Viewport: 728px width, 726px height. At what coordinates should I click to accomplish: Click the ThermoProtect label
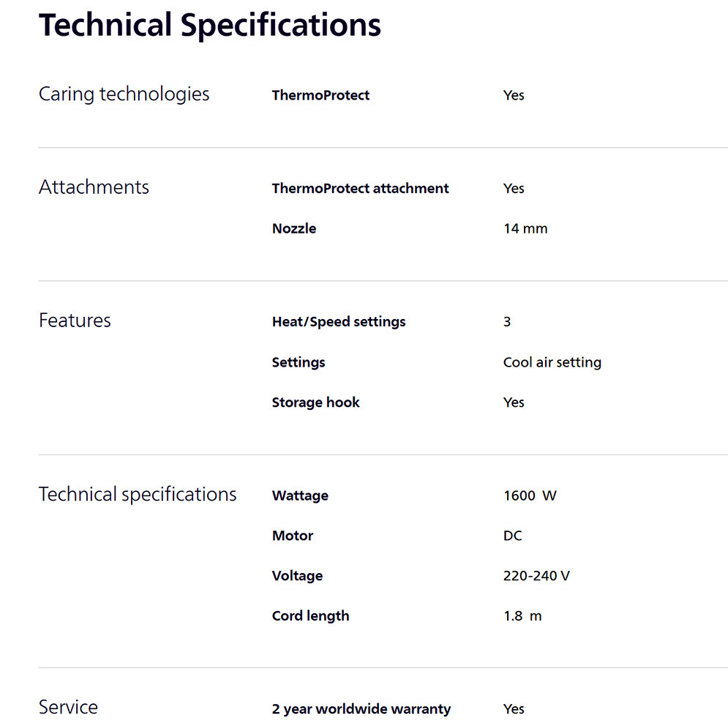320,95
